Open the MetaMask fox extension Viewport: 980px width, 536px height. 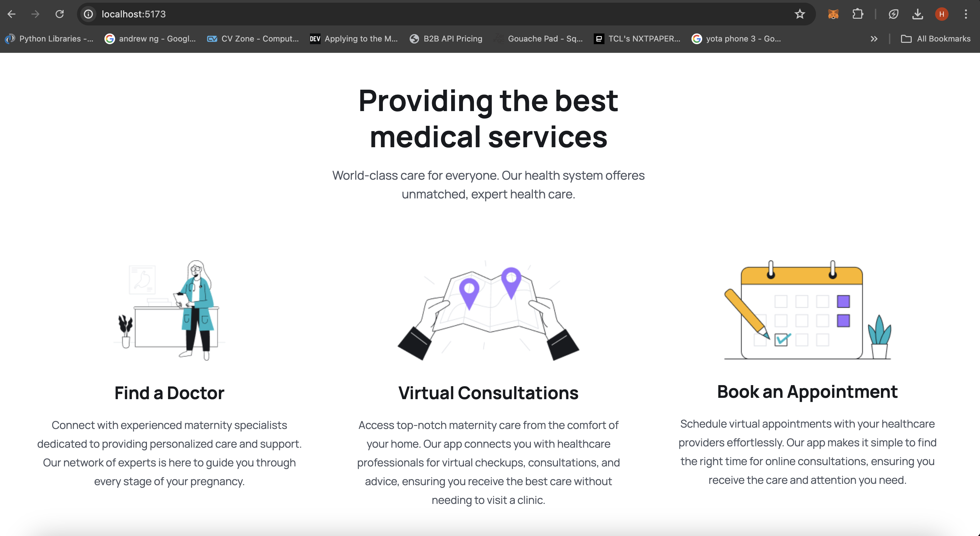pos(833,14)
